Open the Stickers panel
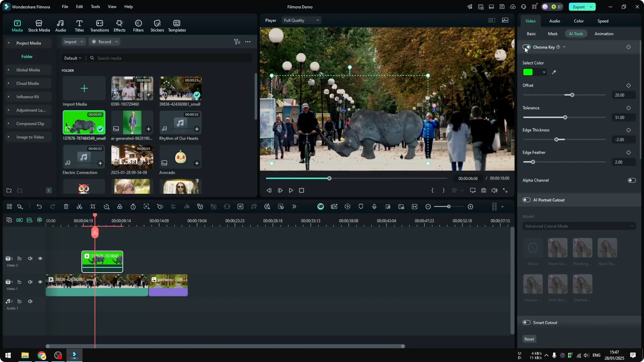Viewport: 644px width, 362px height. [157, 25]
